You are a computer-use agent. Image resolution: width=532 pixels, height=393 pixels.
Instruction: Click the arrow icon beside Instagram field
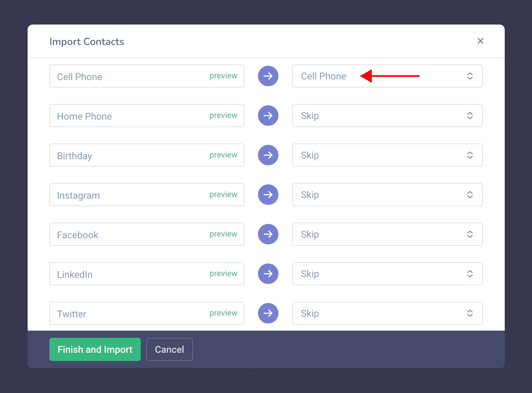[x=268, y=195]
